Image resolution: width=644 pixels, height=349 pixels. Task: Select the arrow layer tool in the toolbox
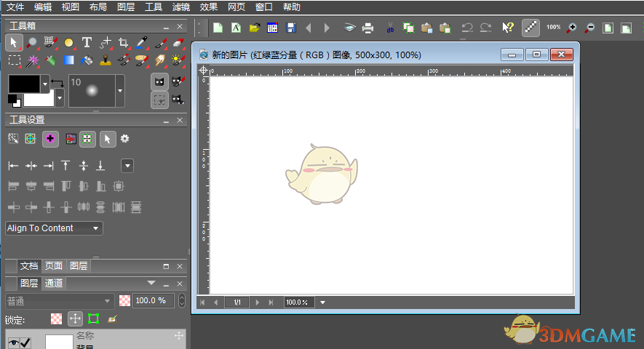tap(14, 42)
